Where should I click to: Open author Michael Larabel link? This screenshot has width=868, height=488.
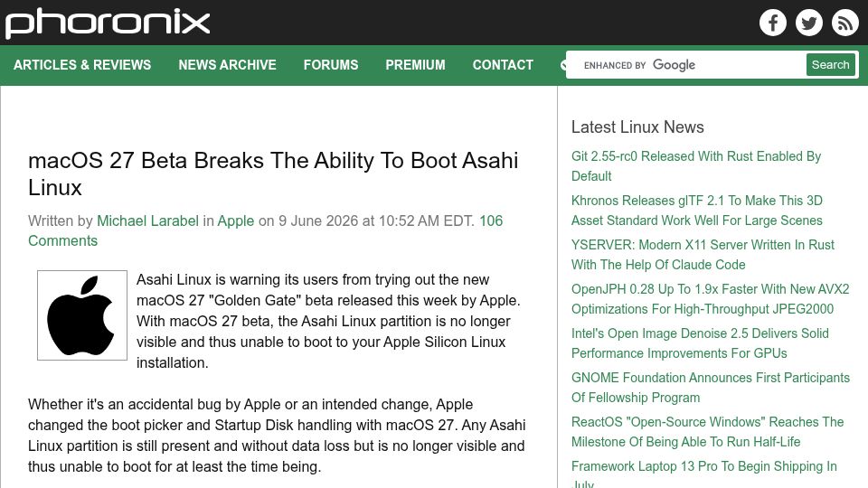click(x=147, y=221)
